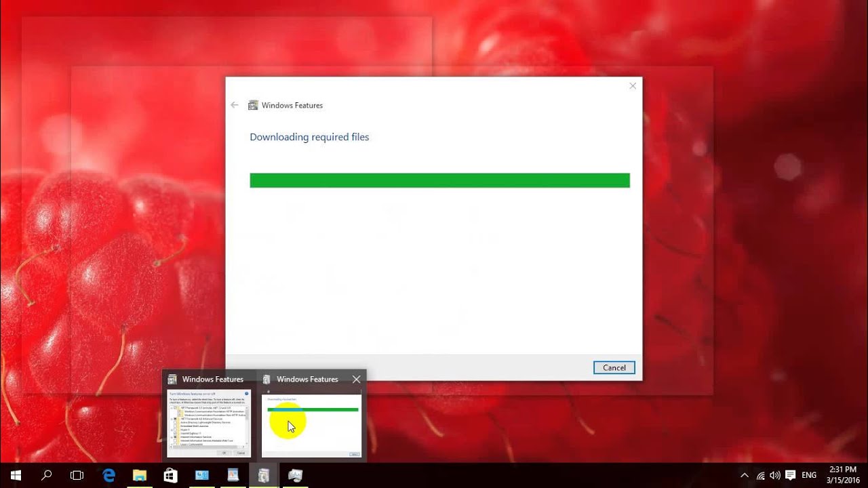Viewport: 868px width, 488px height.
Task: Open the feature list Windows Features preview thumbnail
Action: click(209, 424)
